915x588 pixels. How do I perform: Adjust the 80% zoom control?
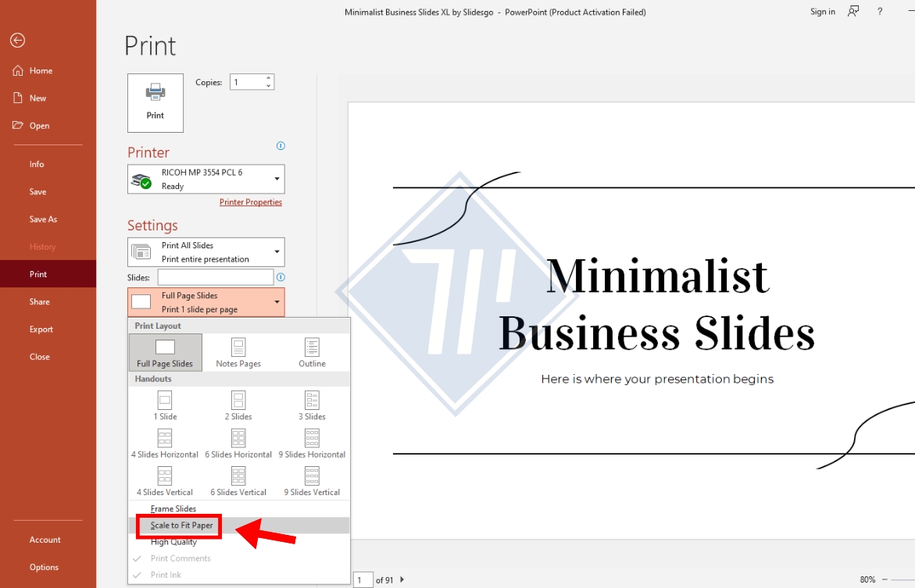tap(867, 579)
